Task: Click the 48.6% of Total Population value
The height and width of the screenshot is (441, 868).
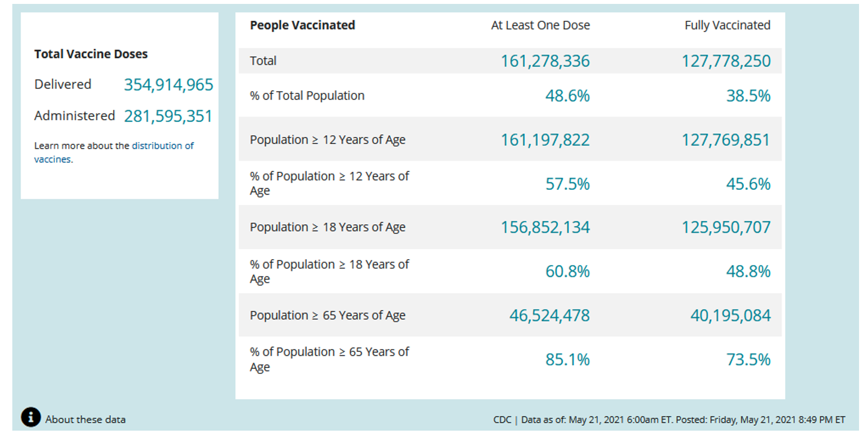Action: 567,96
